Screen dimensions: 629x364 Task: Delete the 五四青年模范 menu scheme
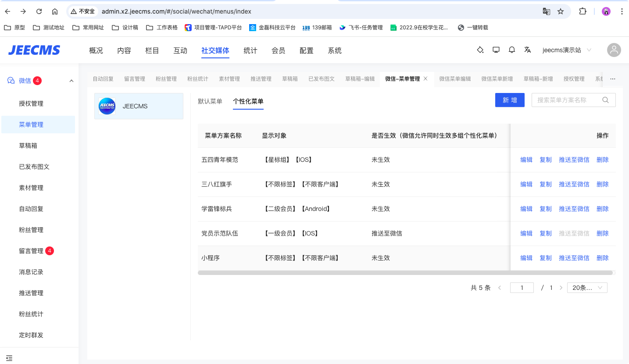pyautogui.click(x=602, y=160)
